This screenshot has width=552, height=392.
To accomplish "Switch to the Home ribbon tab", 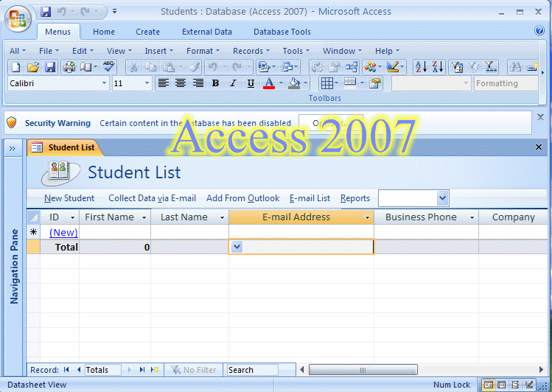I will pyautogui.click(x=104, y=32).
